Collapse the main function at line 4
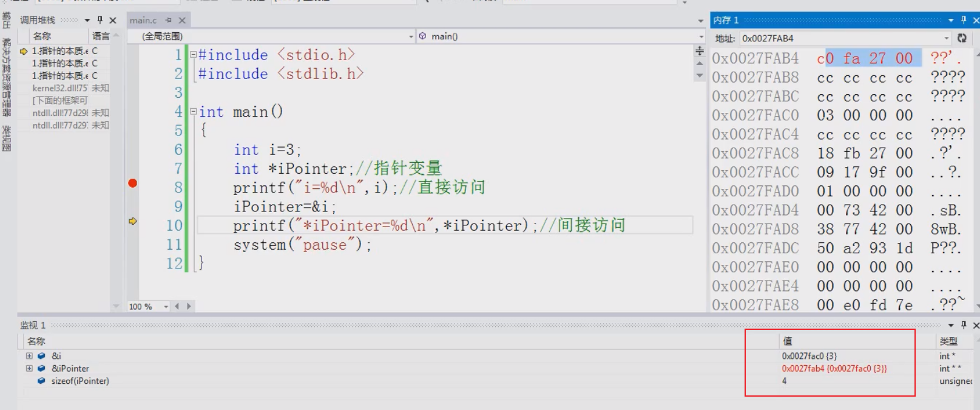 193,112
